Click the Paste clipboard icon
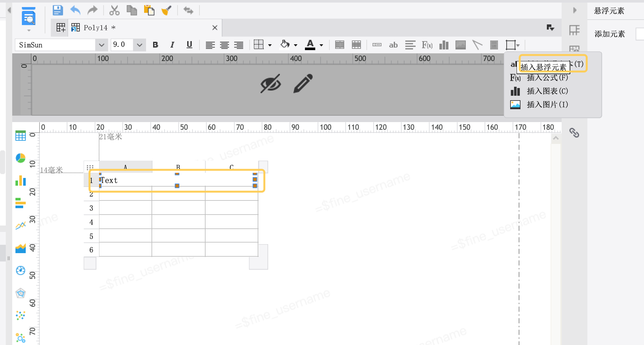644x345 pixels. 149,10
